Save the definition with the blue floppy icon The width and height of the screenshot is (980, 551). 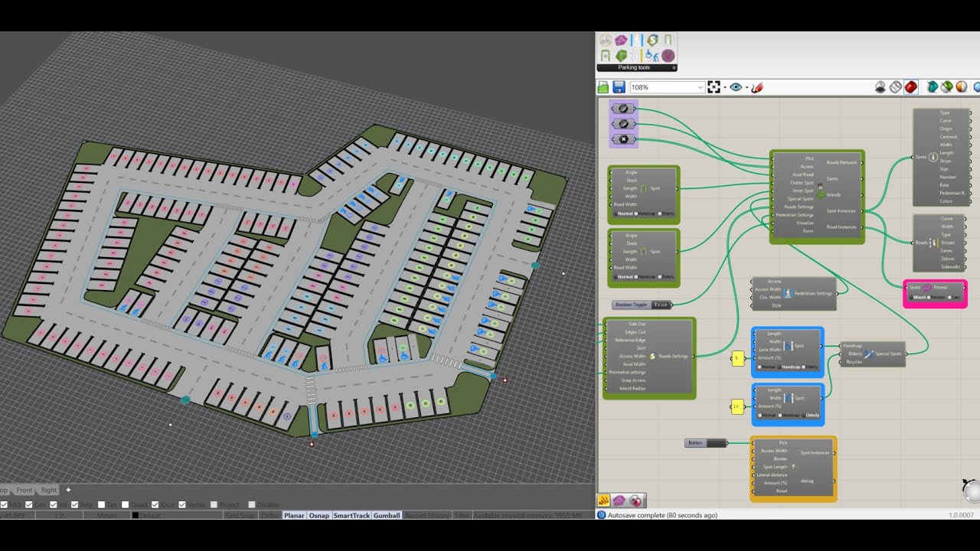coord(619,87)
